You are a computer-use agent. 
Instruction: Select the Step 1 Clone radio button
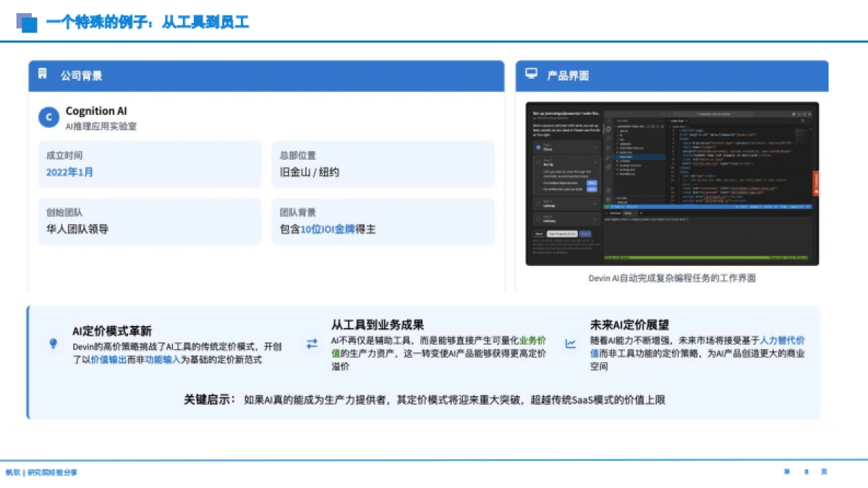[537, 148]
